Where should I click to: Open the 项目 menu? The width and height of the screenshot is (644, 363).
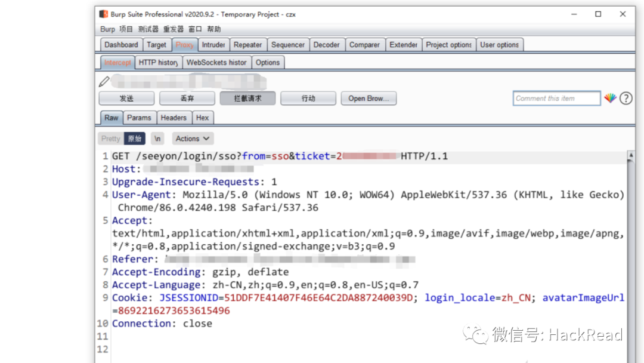126,29
